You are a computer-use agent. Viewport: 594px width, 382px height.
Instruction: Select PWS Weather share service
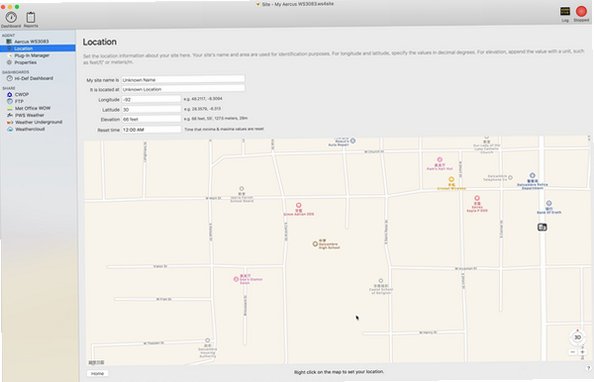click(x=30, y=115)
